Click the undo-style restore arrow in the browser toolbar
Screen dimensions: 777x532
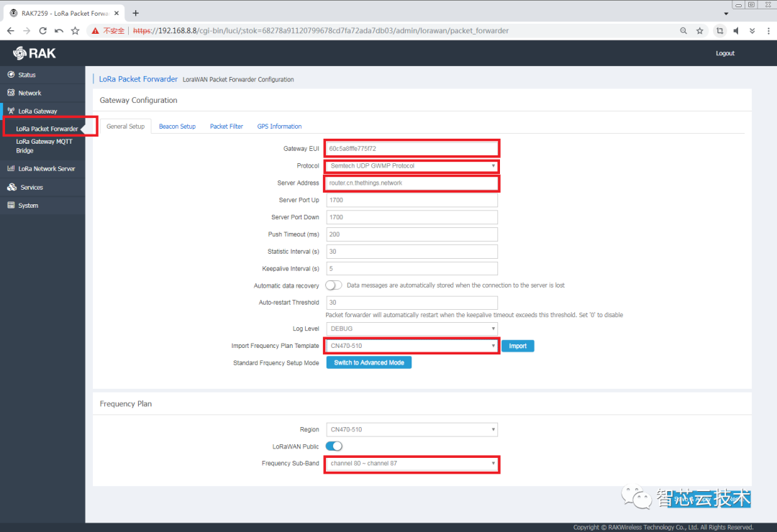[x=59, y=31]
